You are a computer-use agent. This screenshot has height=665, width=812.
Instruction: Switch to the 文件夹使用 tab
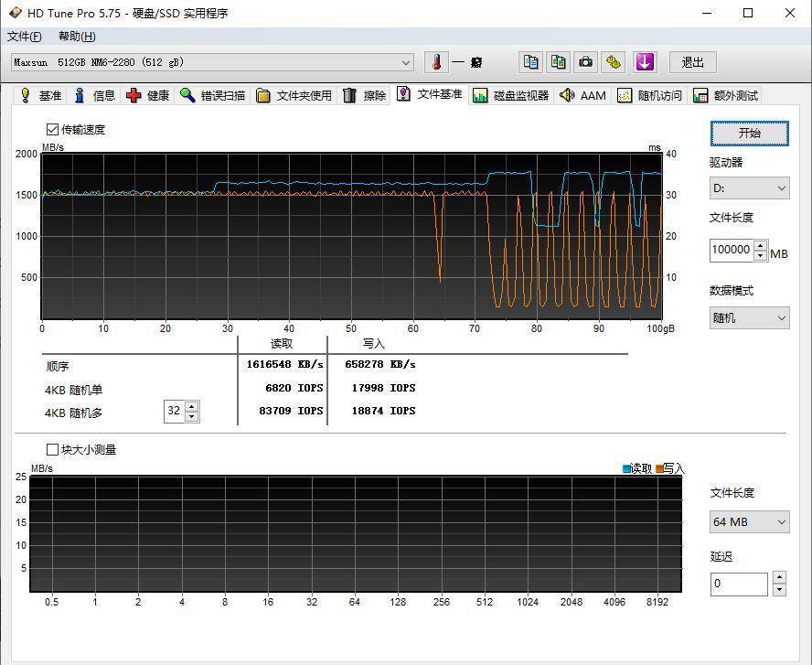pyautogui.click(x=294, y=95)
